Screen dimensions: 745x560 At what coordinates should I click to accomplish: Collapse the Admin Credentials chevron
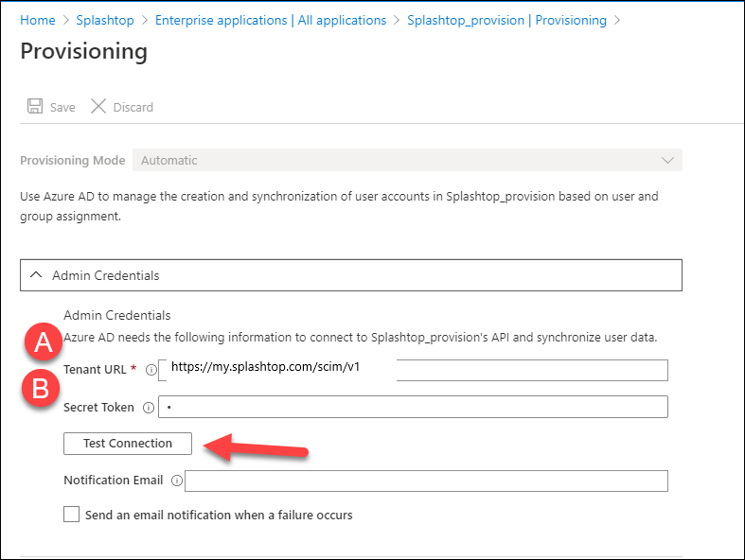point(36,275)
